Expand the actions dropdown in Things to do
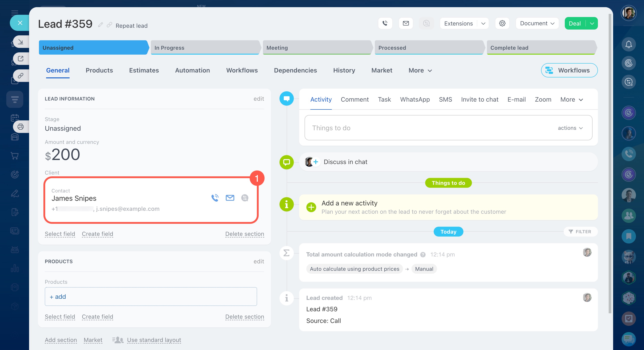The image size is (644, 350). coord(570,128)
